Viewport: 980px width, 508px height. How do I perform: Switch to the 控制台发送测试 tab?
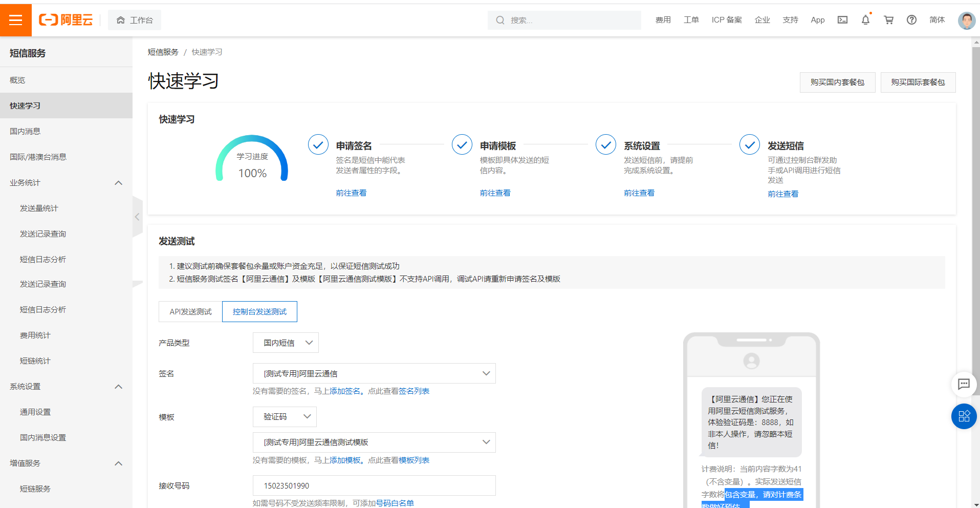(x=259, y=311)
